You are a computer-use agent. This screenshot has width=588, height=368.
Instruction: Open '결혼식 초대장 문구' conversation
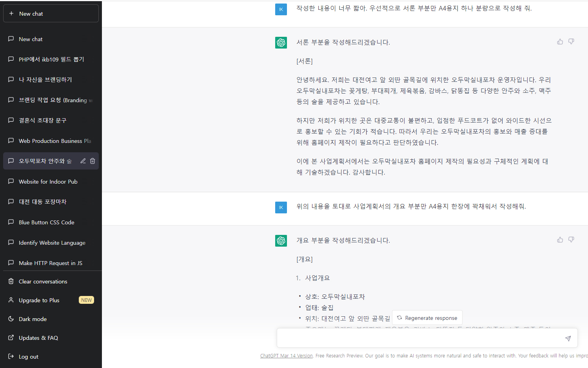[42, 121]
